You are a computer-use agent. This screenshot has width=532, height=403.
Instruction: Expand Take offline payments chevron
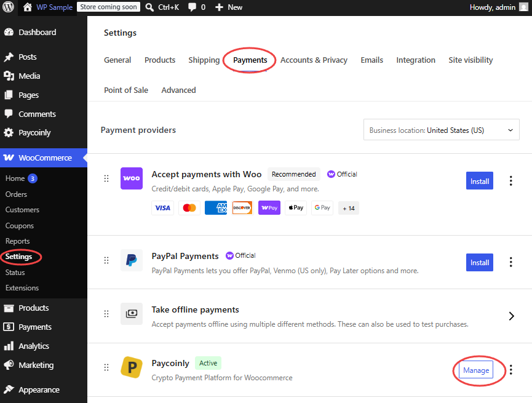(511, 316)
